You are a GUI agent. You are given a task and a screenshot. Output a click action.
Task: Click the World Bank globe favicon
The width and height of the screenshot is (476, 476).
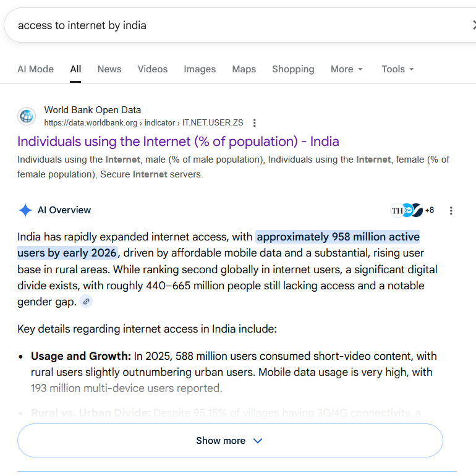27,116
